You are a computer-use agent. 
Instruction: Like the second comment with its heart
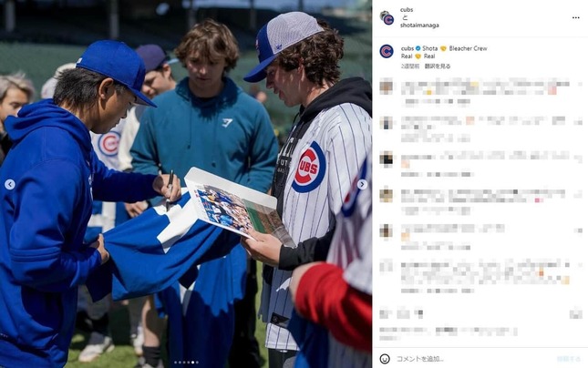(x=580, y=120)
